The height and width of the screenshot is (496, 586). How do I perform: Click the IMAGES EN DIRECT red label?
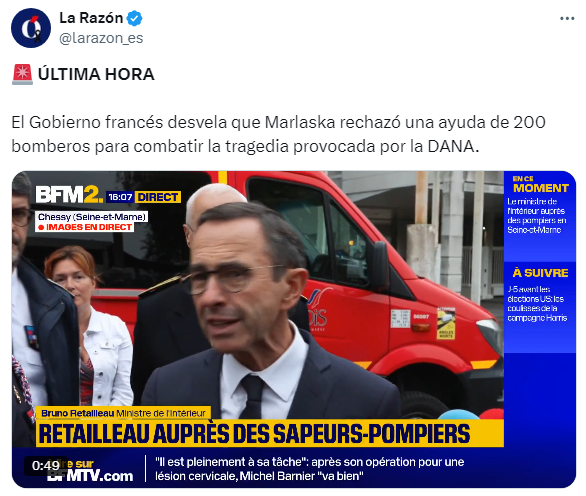coord(85,227)
